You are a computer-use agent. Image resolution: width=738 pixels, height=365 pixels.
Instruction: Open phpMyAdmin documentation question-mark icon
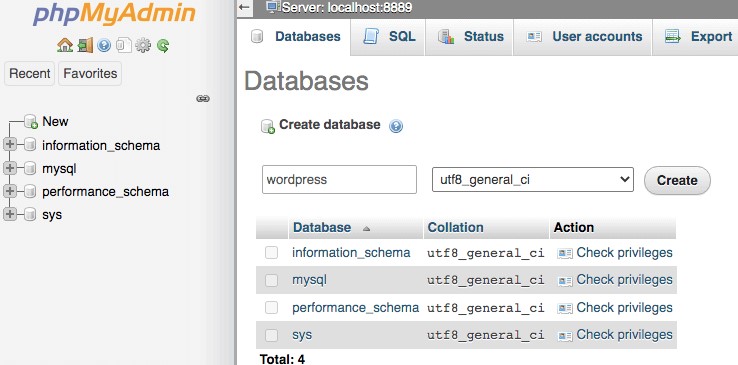104,45
